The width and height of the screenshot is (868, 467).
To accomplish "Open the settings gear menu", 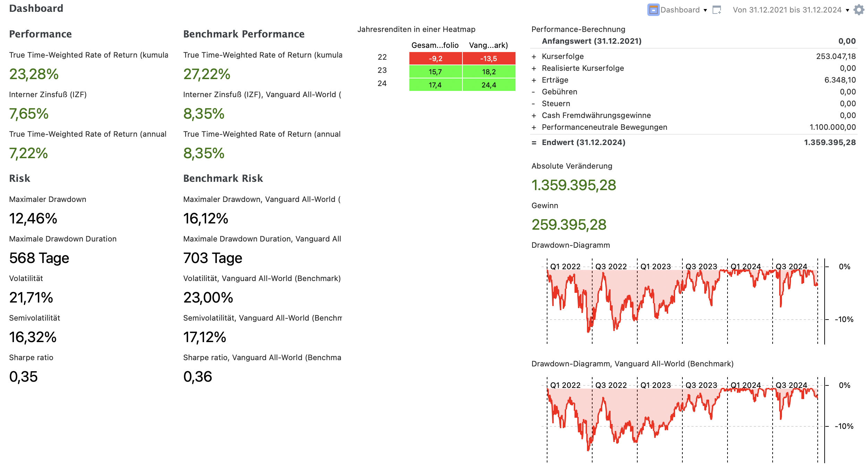I will coord(859,10).
